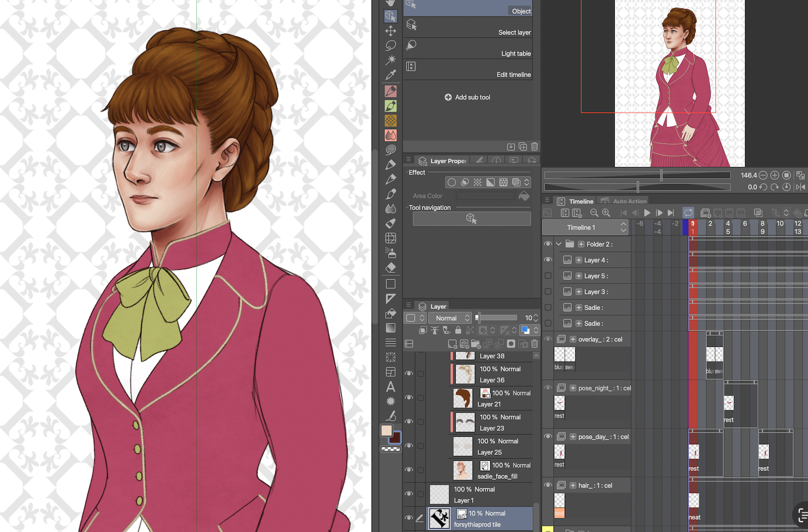Click the Create layer mask icon
Image resolution: width=808 pixels, height=532 pixels.
click(511, 344)
